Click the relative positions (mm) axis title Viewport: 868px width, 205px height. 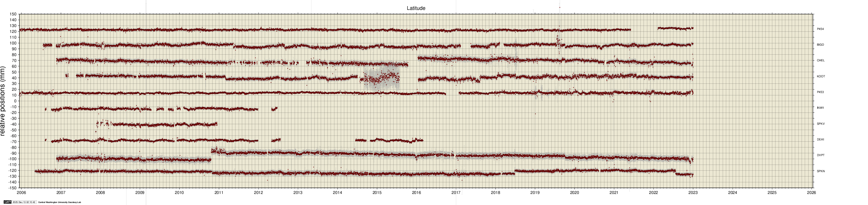[x=3, y=101]
